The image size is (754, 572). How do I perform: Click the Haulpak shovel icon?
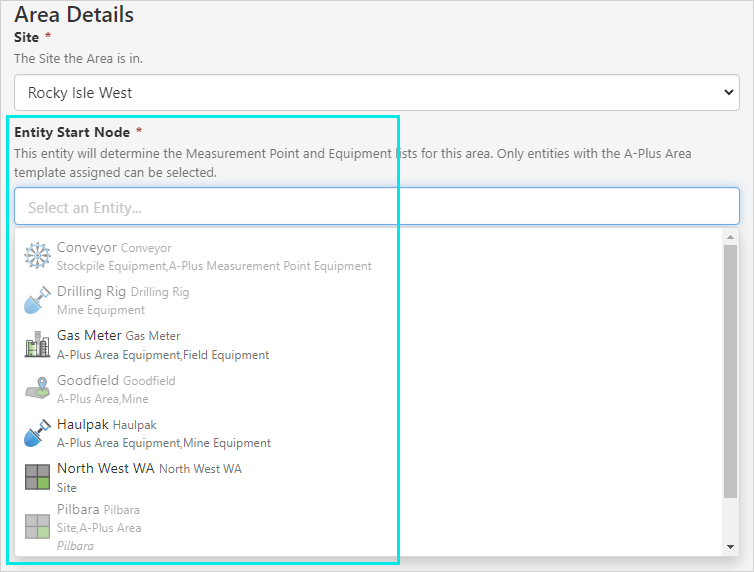coord(37,433)
